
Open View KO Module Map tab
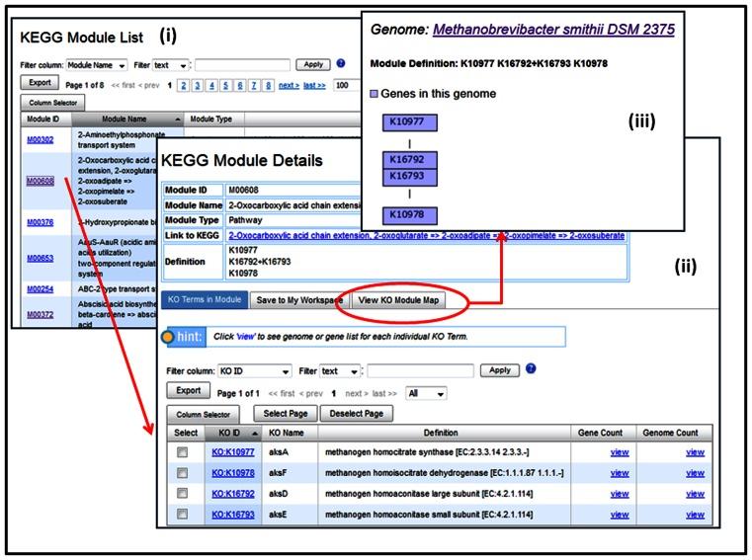click(x=398, y=300)
